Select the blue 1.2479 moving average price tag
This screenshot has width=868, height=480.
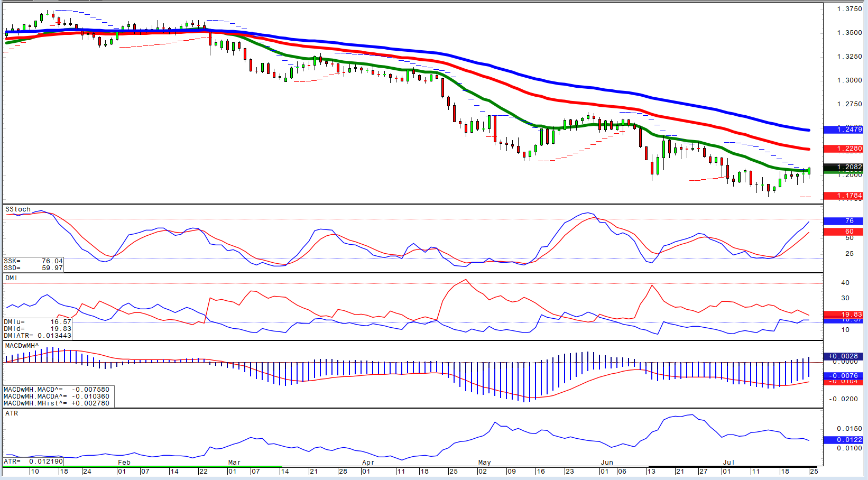[843, 130]
